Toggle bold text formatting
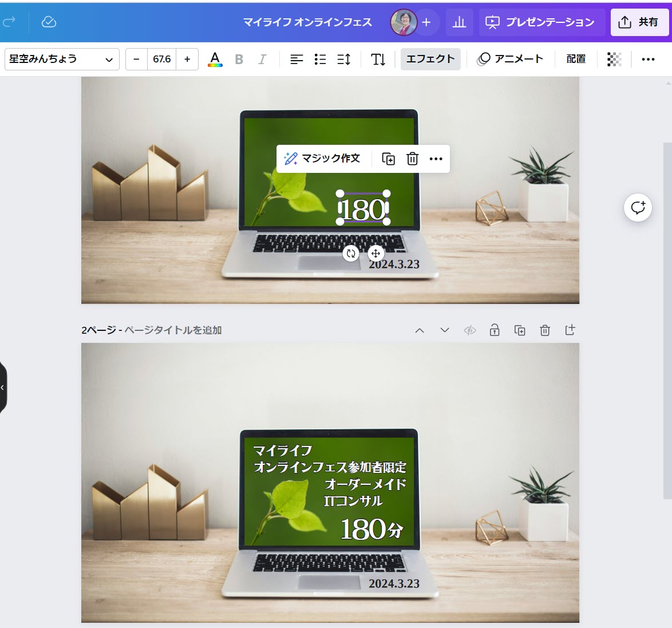The width and height of the screenshot is (672, 628). [239, 59]
